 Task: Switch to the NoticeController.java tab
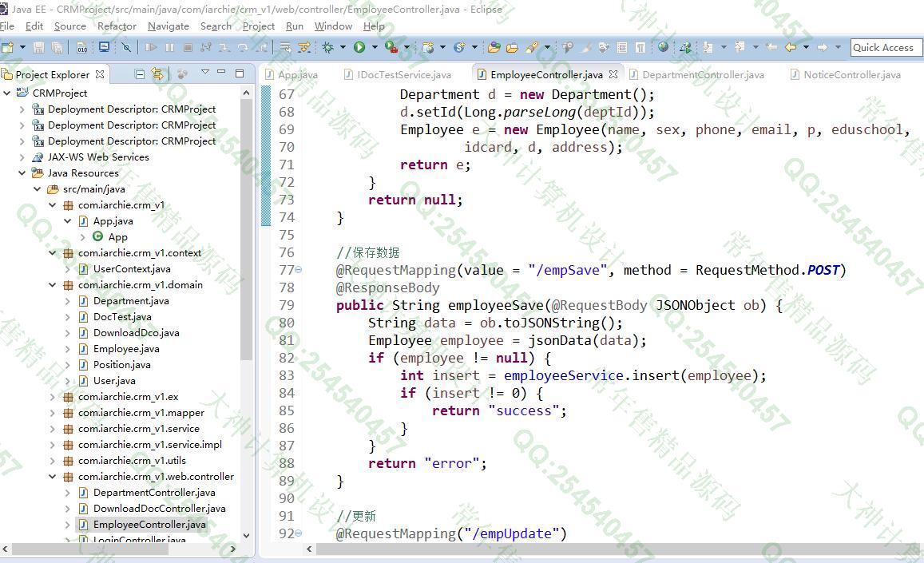pos(846,75)
